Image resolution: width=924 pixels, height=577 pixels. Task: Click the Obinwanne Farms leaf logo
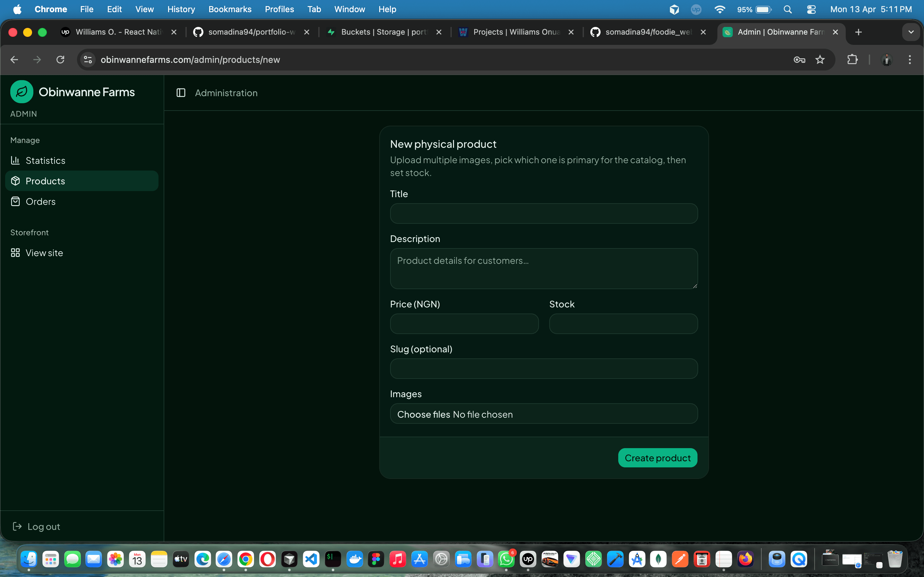coord(21,91)
